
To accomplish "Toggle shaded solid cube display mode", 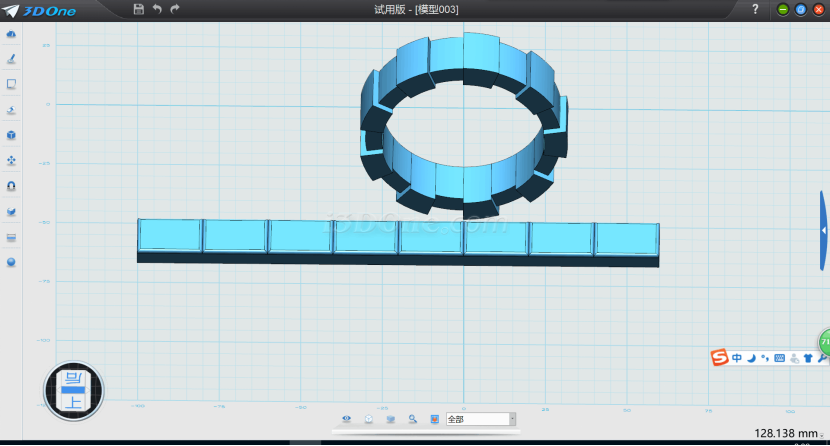I will (x=391, y=419).
